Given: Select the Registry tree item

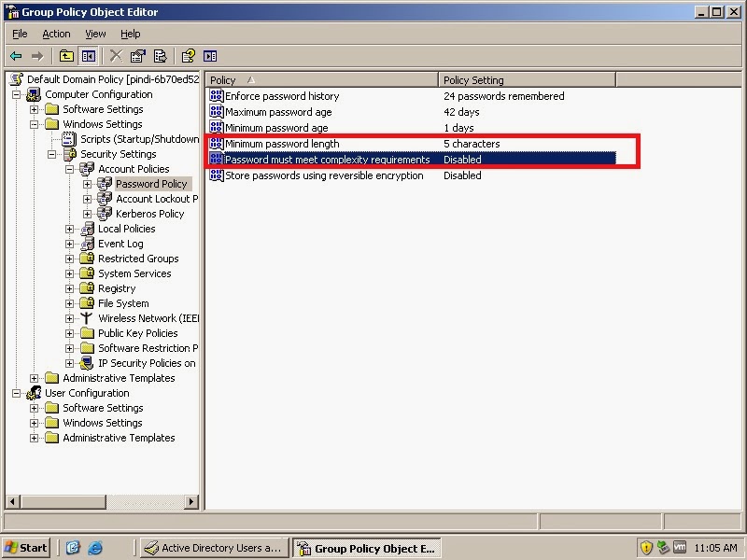Looking at the screenshot, I should tap(117, 288).
